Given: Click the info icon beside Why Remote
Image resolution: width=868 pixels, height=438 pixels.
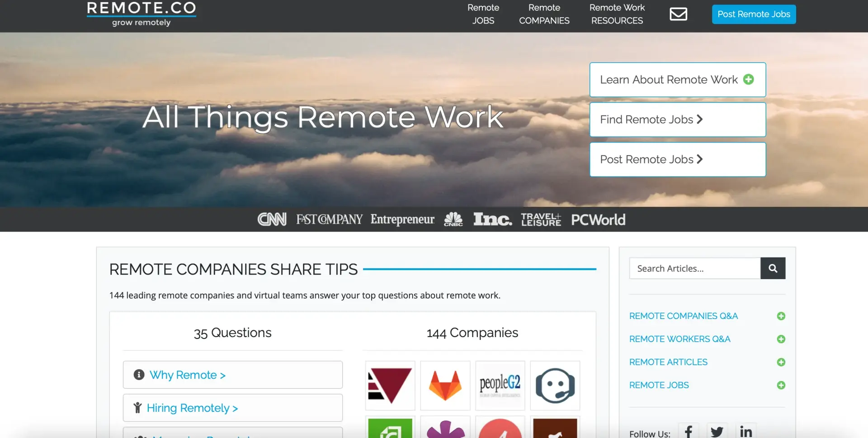Looking at the screenshot, I should pos(139,375).
